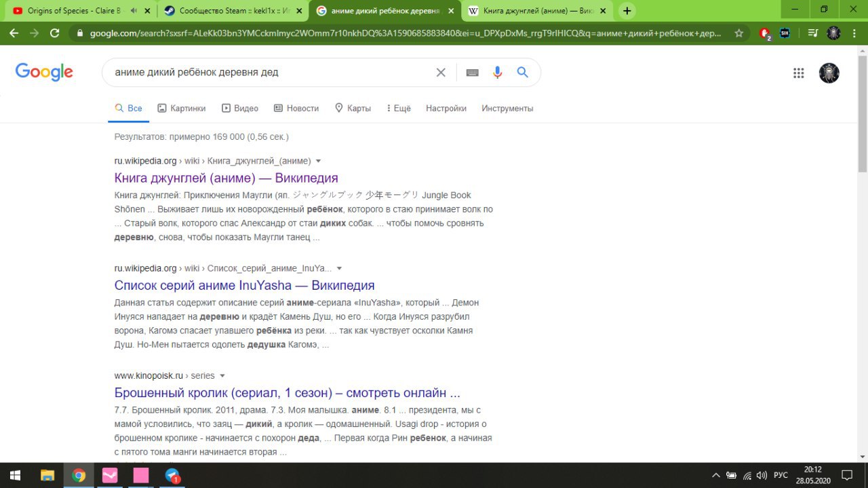Open Список серий аниме InuYasha link
This screenshot has width=868, height=488.
pos(245,286)
